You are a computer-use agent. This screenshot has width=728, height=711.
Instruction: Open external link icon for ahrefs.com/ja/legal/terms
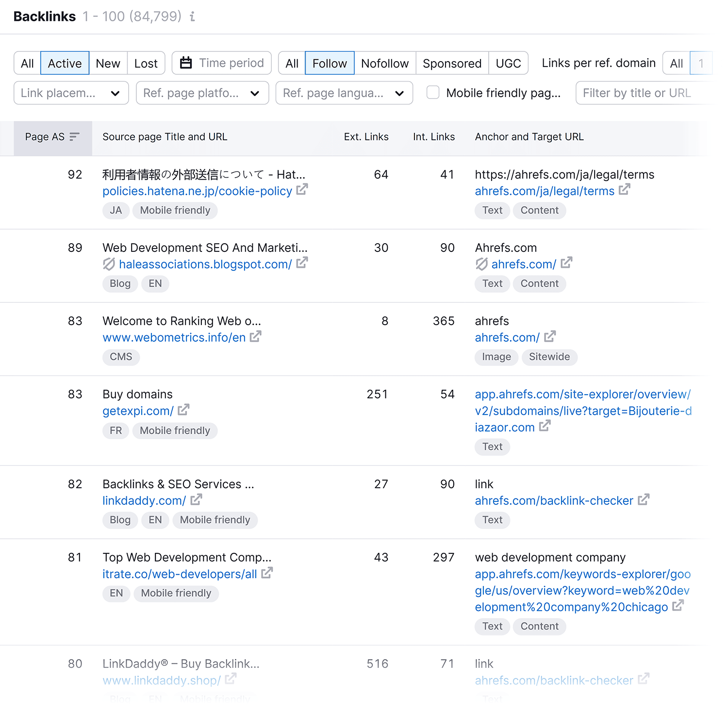tap(625, 189)
